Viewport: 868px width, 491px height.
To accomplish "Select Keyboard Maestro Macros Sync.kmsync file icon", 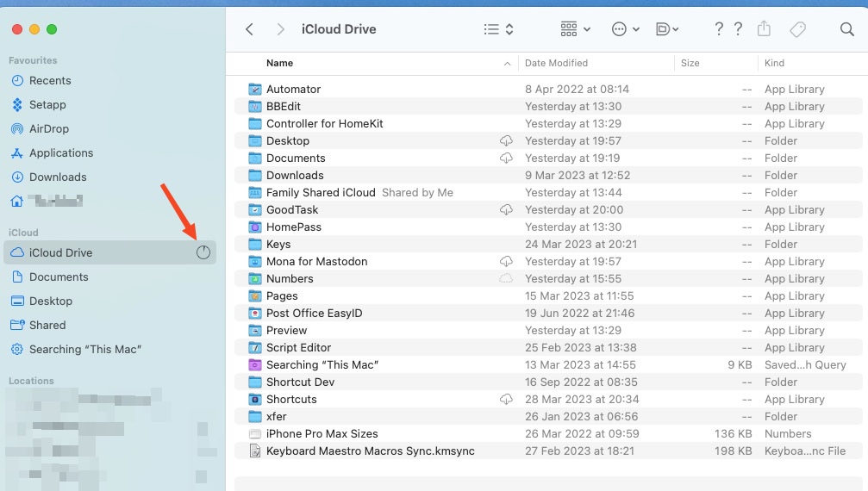I will coord(254,451).
